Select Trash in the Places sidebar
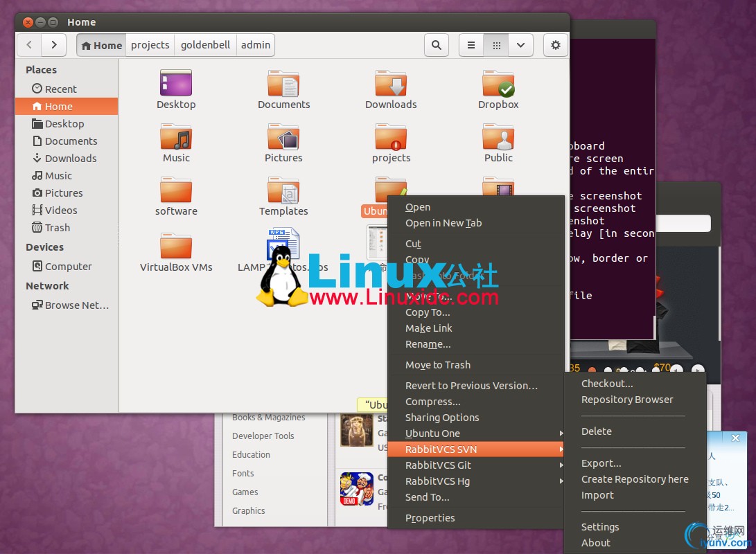Viewport: 756px width, 554px height. point(58,228)
